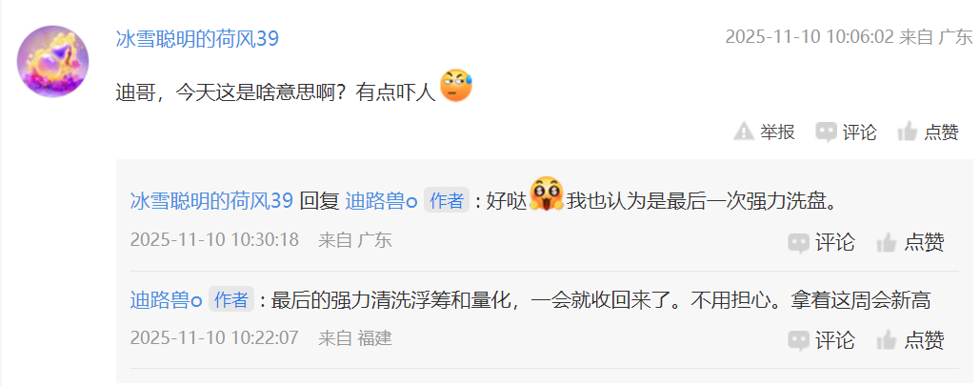
Task: Open 评论 on the main comment
Action: 846,132
